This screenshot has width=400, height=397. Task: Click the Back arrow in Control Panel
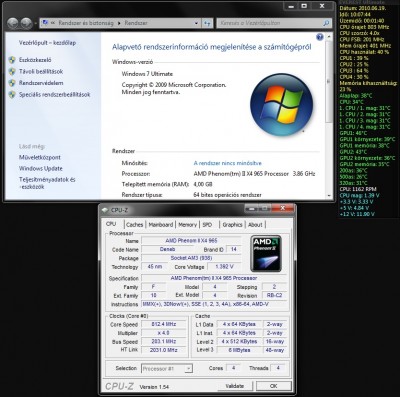[13, 23]
